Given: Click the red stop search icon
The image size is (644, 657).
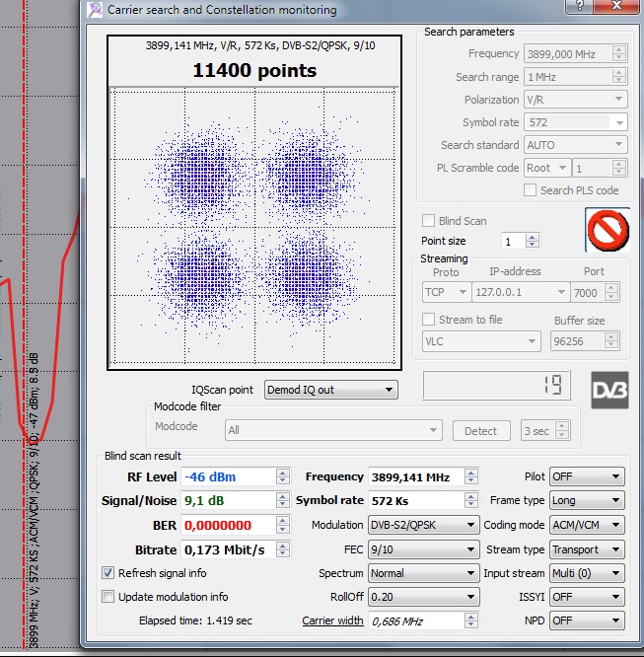Looking at the screenshot, I should pos(608,230).
